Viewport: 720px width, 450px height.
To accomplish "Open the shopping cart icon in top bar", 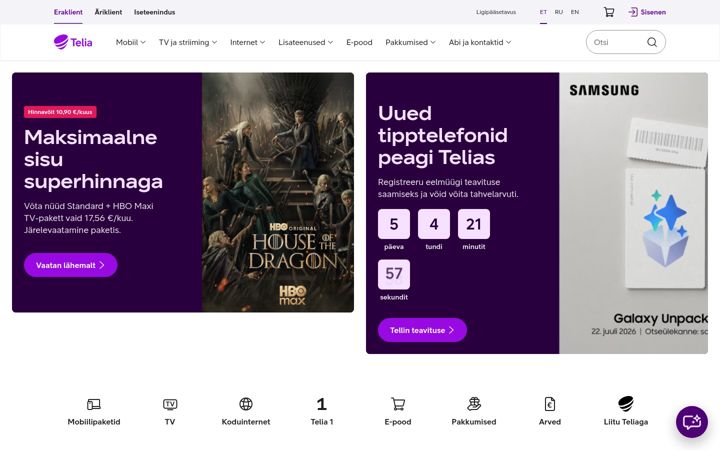I will pos(609,12).
